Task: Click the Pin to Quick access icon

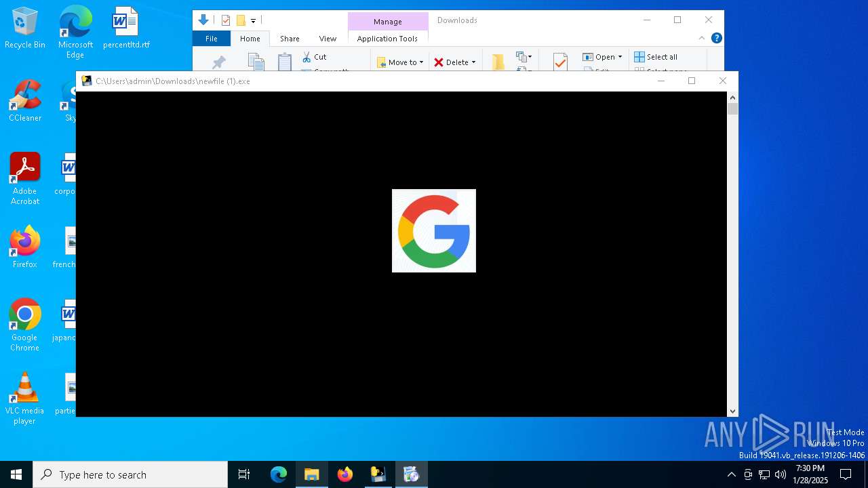Action: 218,63
